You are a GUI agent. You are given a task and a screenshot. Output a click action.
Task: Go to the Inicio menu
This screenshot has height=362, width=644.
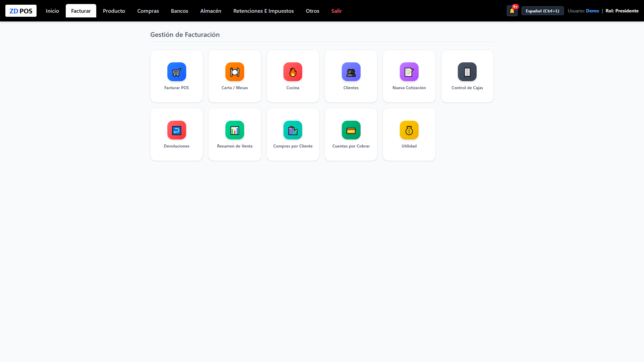pyautogui.click(x=52, y=11)
